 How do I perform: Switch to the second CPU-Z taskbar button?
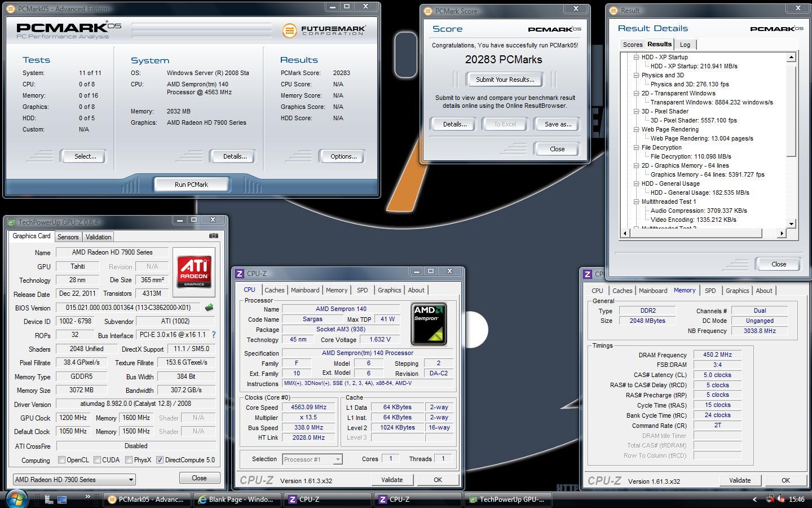point(417,500)
